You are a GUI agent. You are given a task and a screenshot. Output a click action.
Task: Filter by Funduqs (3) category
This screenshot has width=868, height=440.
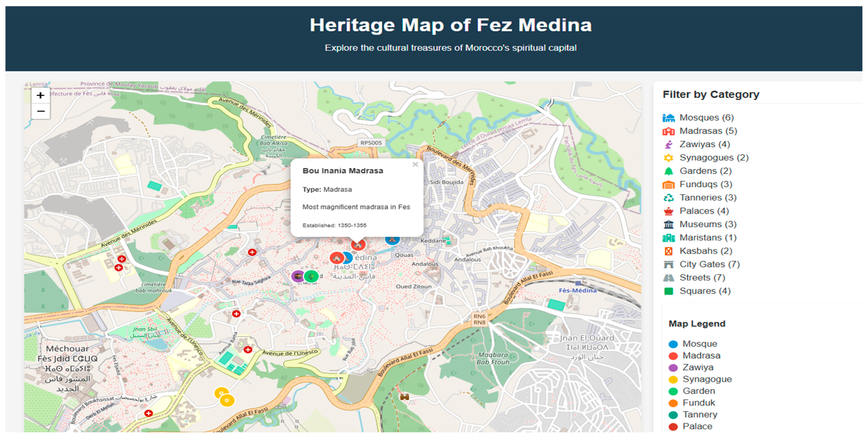click(x=706, y=184)
